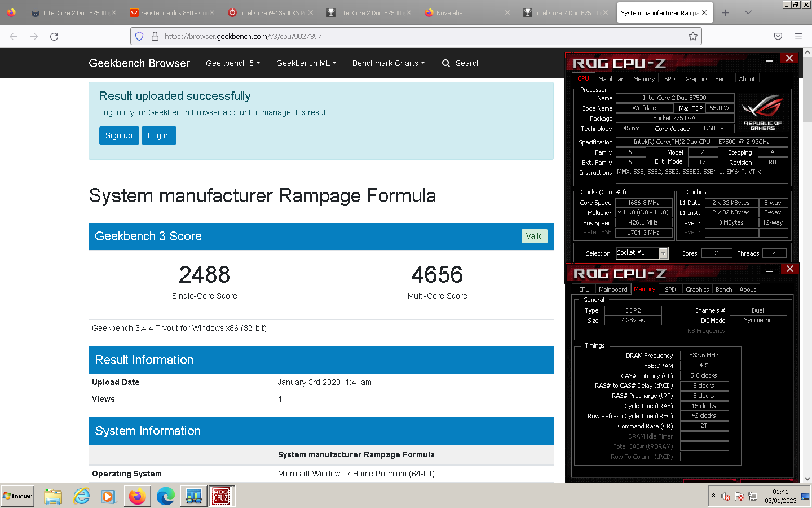
Task: Minimize the lower ROG CPU-Z window
Action: (x=770, y=270)
